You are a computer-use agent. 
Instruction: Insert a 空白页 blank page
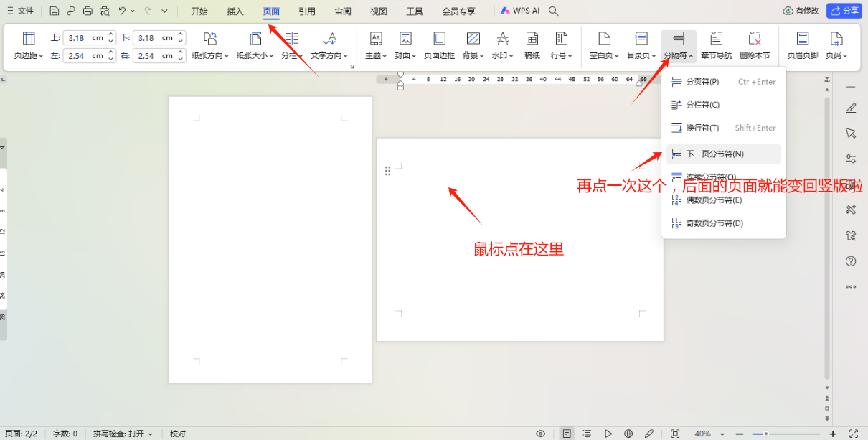point(604,45)
